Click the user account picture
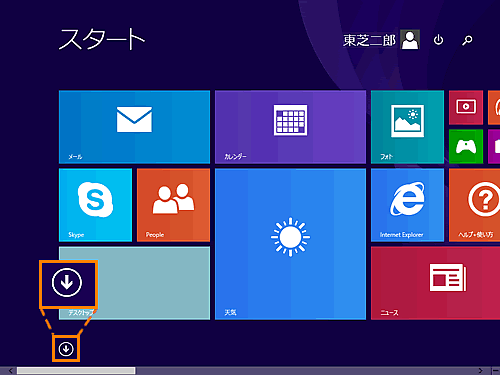The image size is (500, 375). (410, 40)
